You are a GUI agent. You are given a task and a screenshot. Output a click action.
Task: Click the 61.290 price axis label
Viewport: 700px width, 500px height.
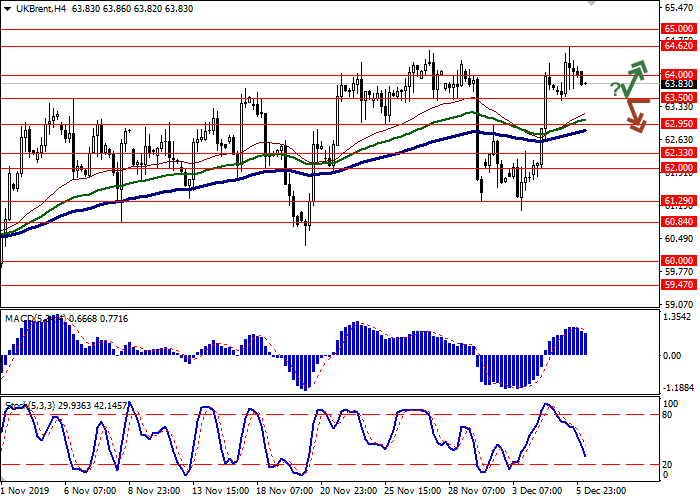(x=678, y=201)
